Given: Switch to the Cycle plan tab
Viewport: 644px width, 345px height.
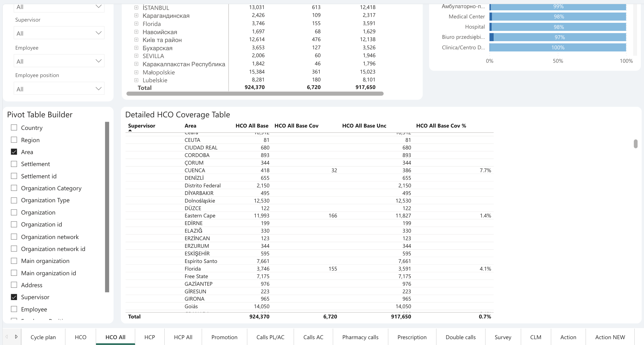Looking at the screenshot, I should [x=43, y=337].
